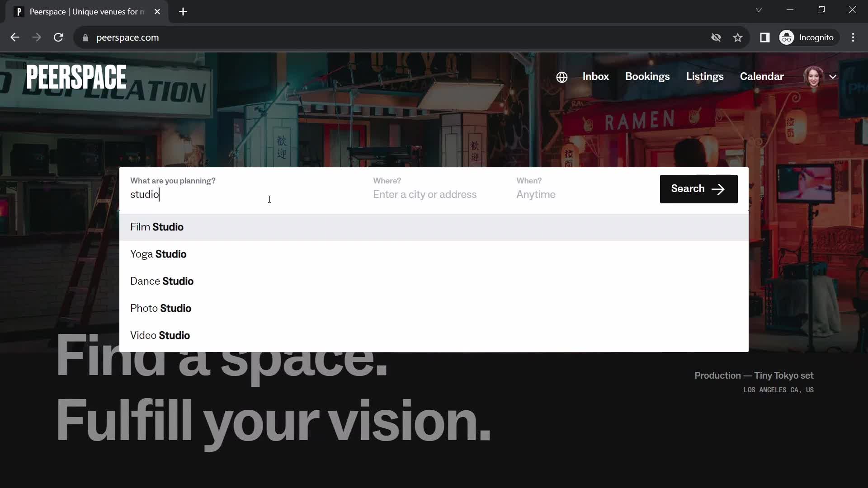
Task: Click the user profile avatar icon
Action: coord(814,76)
